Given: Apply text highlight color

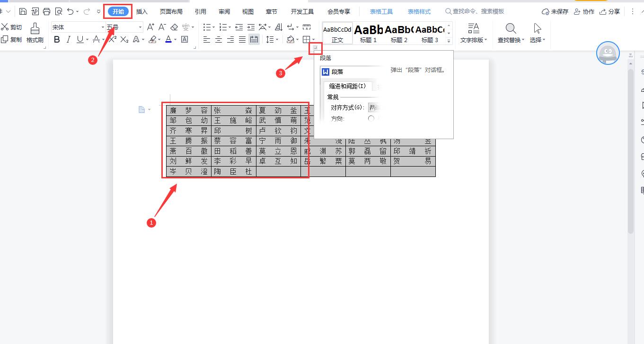Looking at the screenshot, I should (152, 40).
